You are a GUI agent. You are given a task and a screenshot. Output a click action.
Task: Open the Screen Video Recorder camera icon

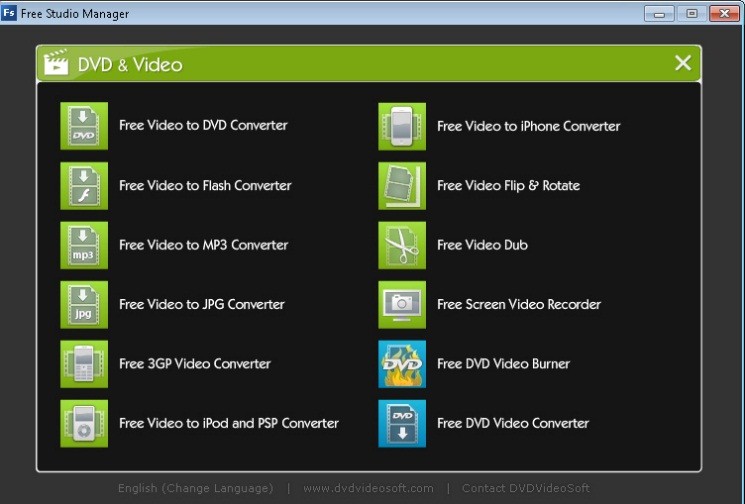(x=402, y=304)
